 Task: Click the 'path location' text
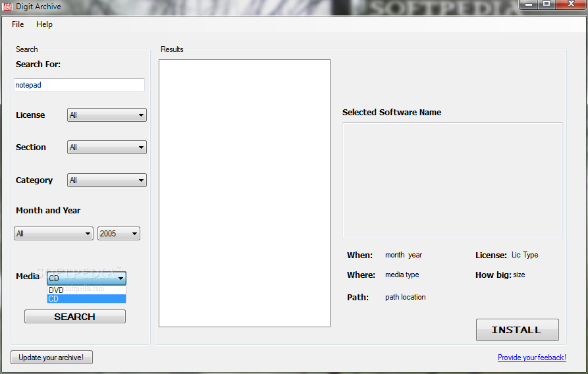(x=406, y=297)
